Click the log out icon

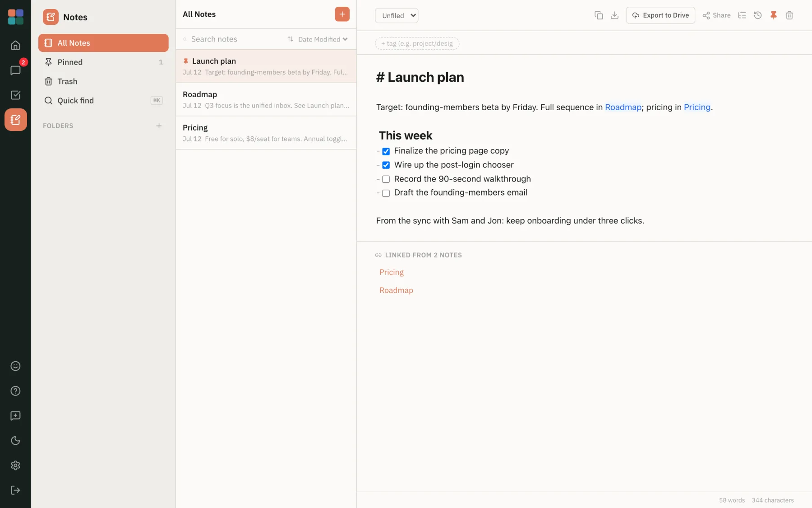15,490
